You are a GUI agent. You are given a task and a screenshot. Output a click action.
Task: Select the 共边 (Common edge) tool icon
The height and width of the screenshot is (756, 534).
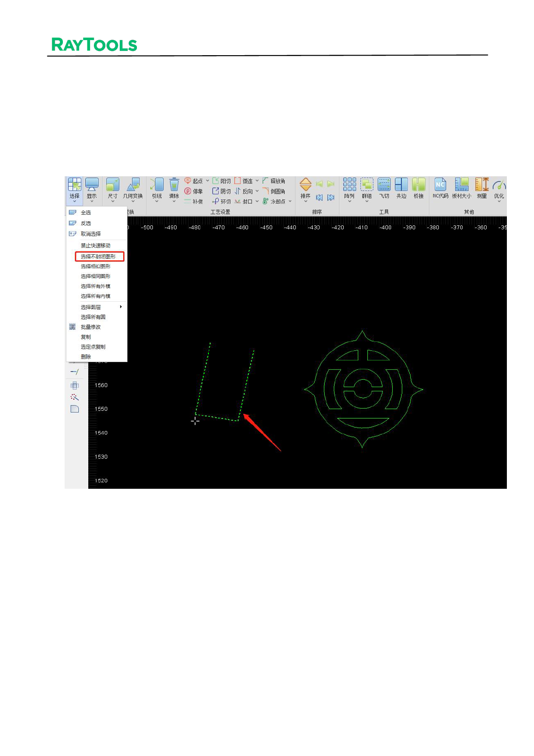pos(401,185)
